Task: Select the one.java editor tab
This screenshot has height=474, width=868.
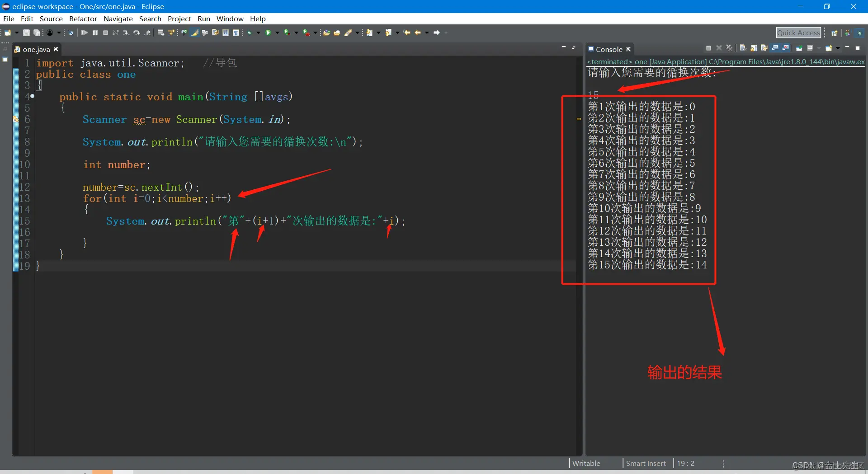Action: pos(36,49)
